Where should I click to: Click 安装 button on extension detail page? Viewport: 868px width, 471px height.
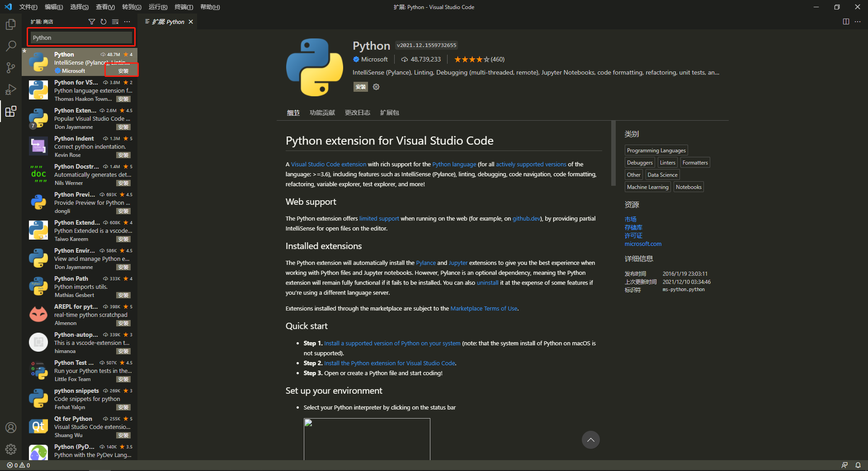361,87
